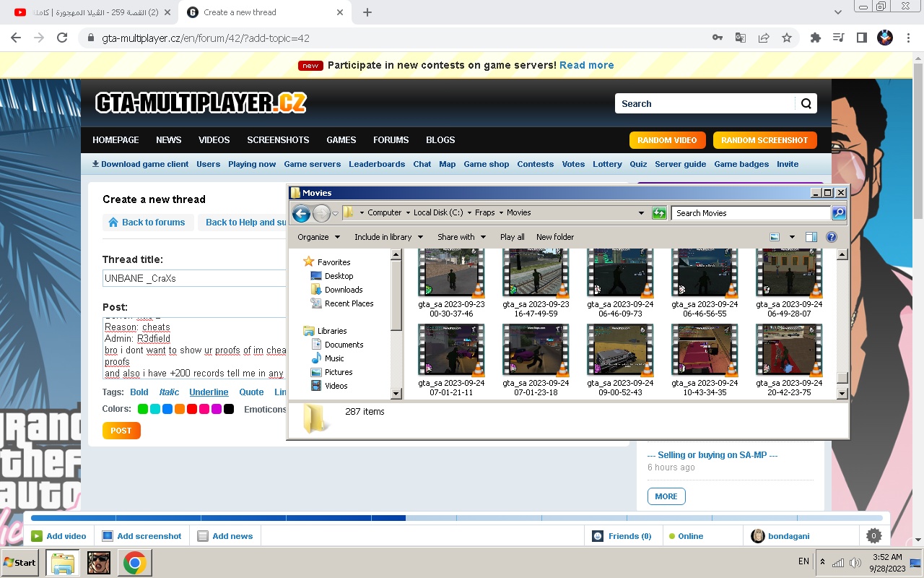This screenshot has height=578, width=924.
Task: Click the Chrome back arrow
Action: tap(16, 38)
